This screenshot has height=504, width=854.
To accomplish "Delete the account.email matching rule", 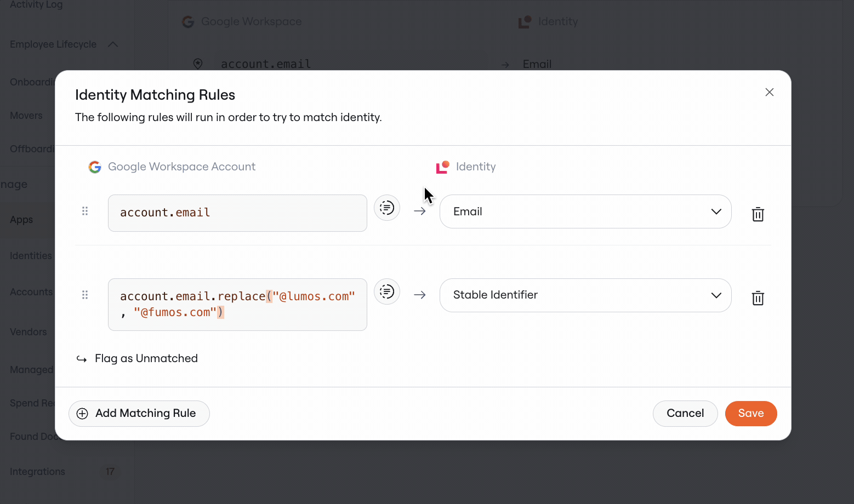I will pyautogui.click(x=758, y=214).
